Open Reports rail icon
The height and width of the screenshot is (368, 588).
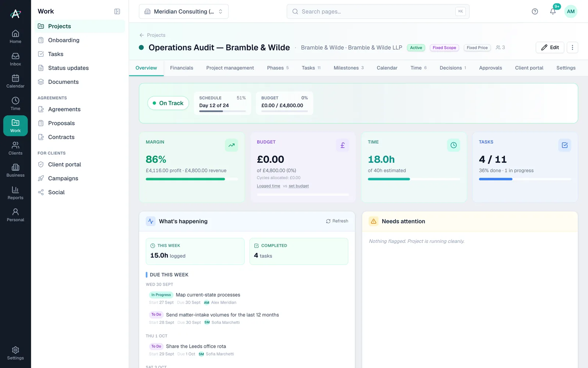15,192
